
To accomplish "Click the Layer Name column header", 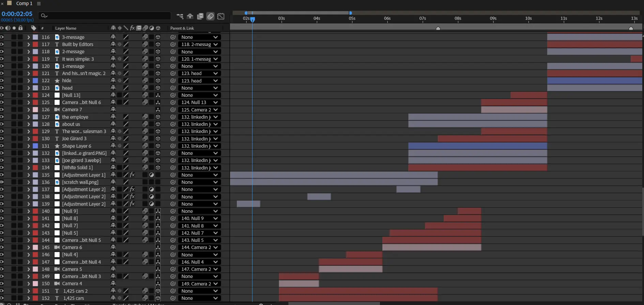I will click(x=66, y=28).
